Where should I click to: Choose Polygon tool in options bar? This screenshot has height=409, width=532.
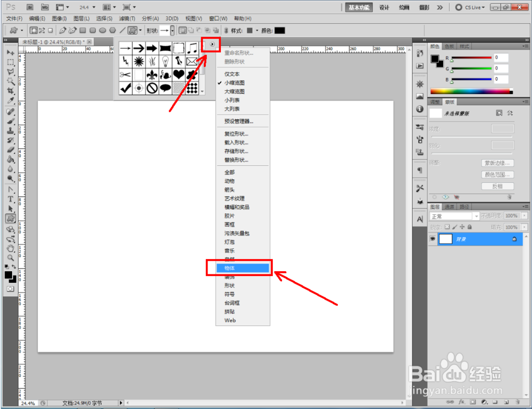click(112, 30)
